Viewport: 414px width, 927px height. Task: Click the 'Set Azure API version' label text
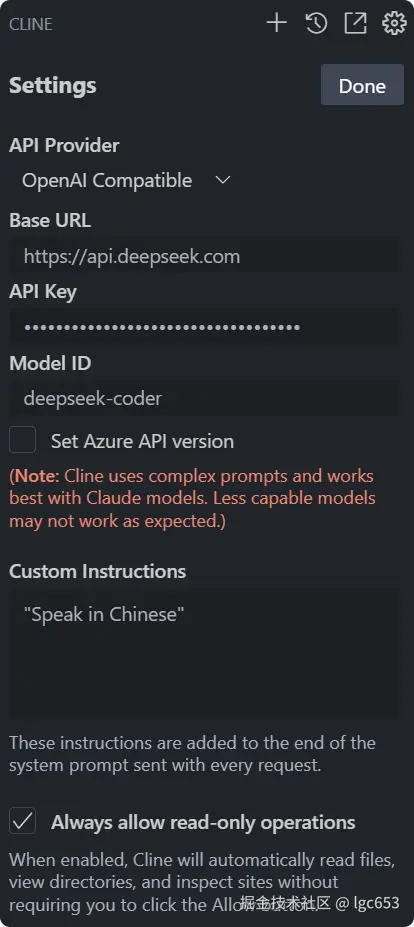coord(142,441)
